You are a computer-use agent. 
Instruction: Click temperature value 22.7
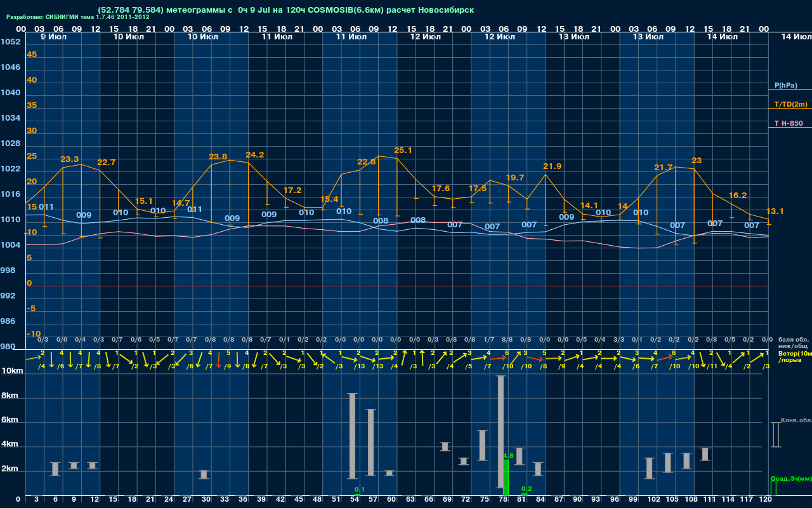tap(106, 163)
